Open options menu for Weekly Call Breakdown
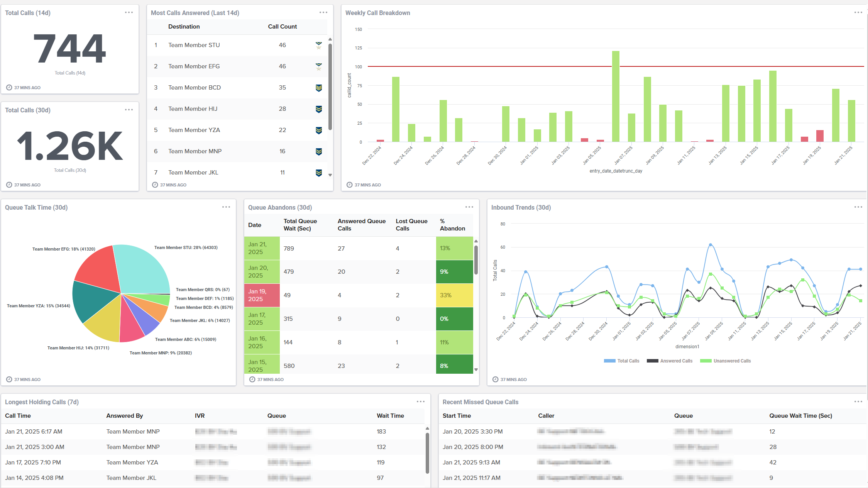868x488 pixels. 858,13
